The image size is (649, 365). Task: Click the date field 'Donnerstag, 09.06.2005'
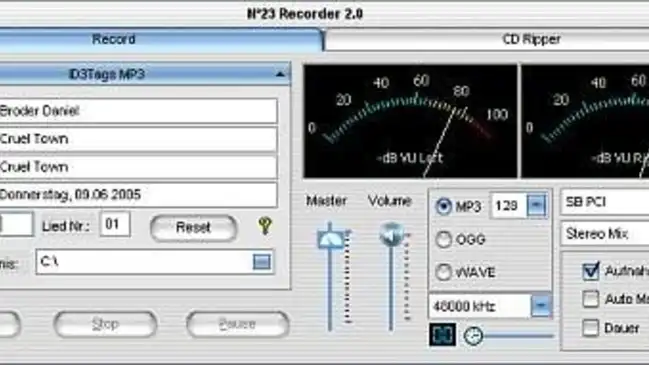point(138,195)
